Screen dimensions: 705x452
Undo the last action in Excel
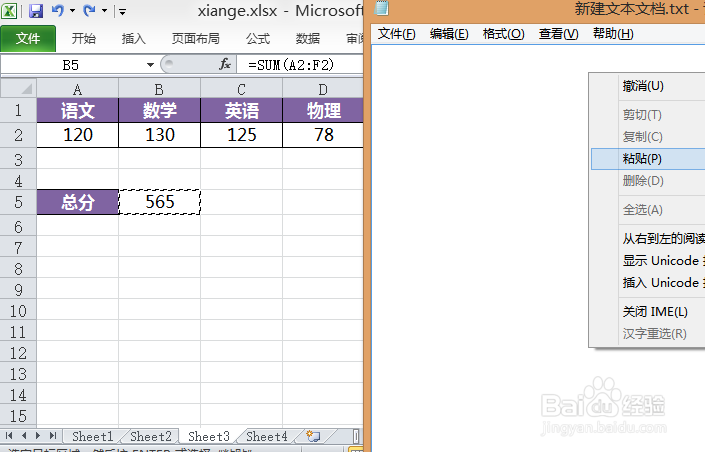pyautogui.click(x=58, y=10)
